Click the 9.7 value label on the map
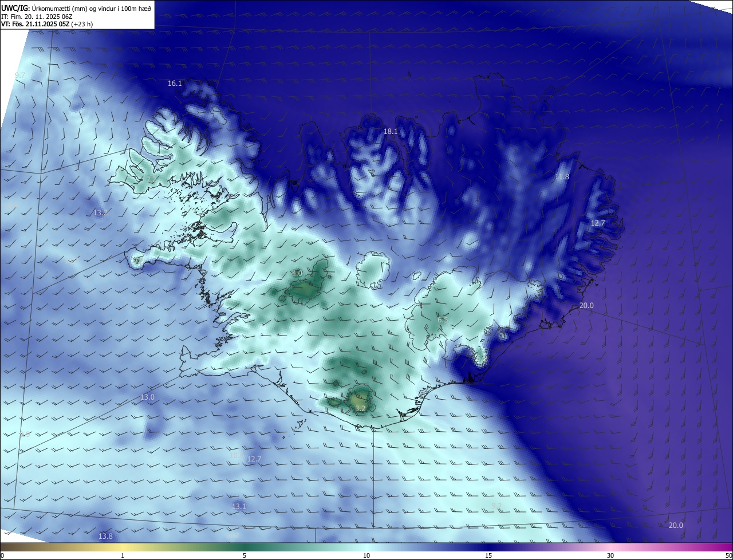The image size is (733, 560). pos(20,76)
